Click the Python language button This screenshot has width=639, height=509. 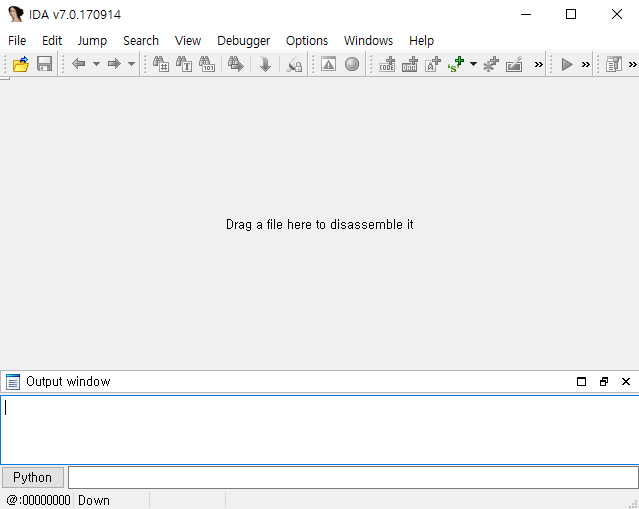pos(33,477)
